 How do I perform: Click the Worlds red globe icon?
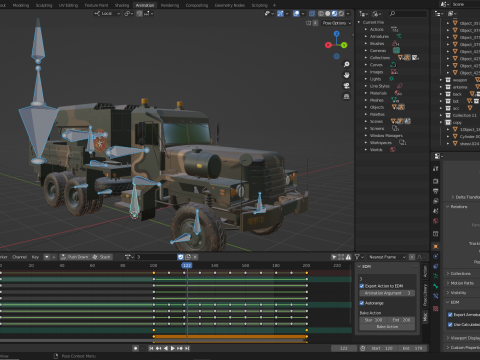click(393, 150)
